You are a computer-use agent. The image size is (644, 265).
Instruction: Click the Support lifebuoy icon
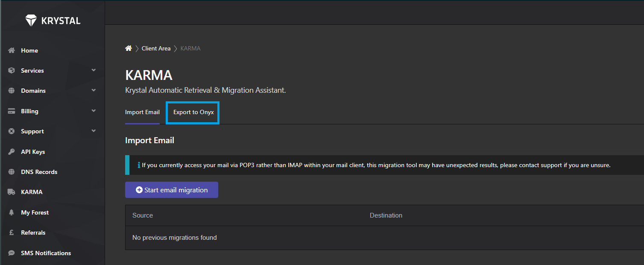pyautogui.click(x=12, y=131)
